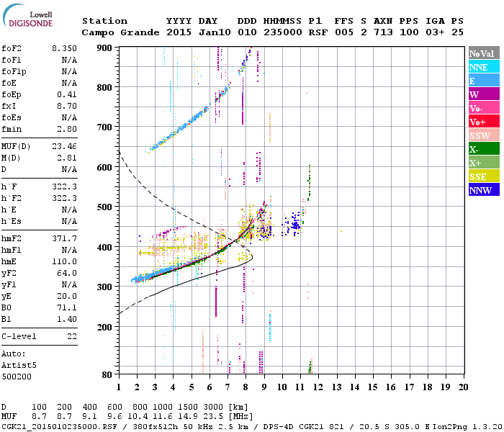Screen dimensions: 504x432
Task: Click the fmin value 2.80
Action: point(67,129)
